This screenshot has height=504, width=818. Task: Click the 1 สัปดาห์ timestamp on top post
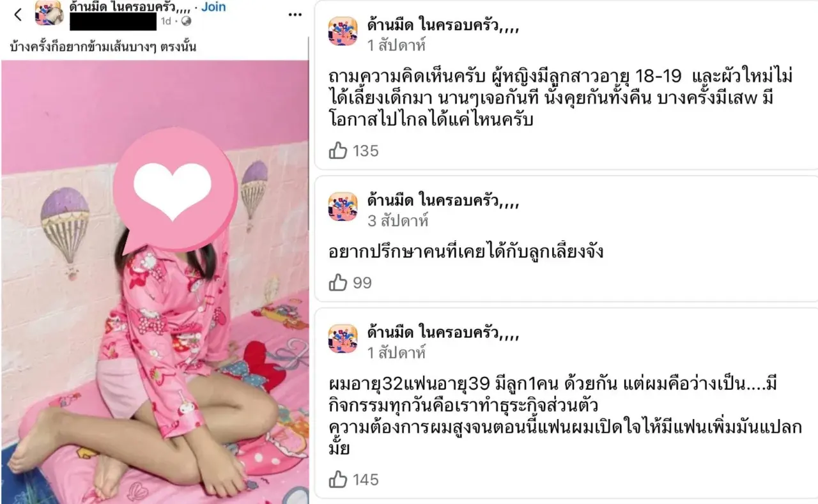click(x=396, y=45)
